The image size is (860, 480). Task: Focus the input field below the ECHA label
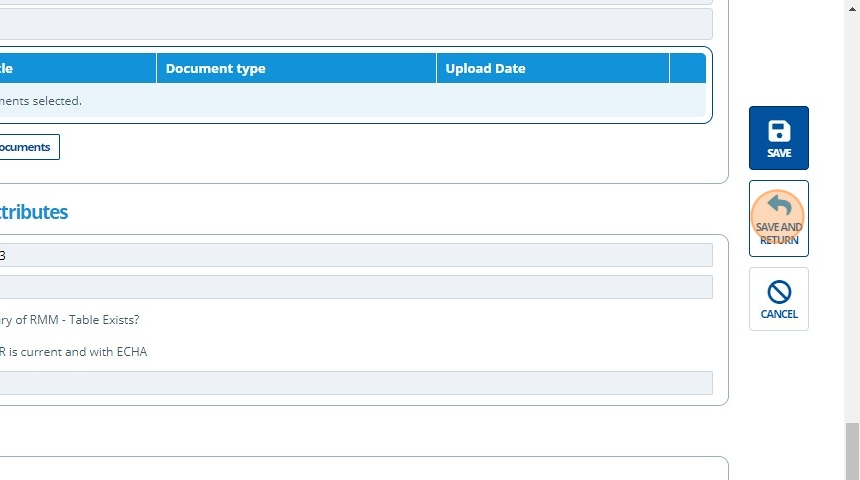coord(356,383)
